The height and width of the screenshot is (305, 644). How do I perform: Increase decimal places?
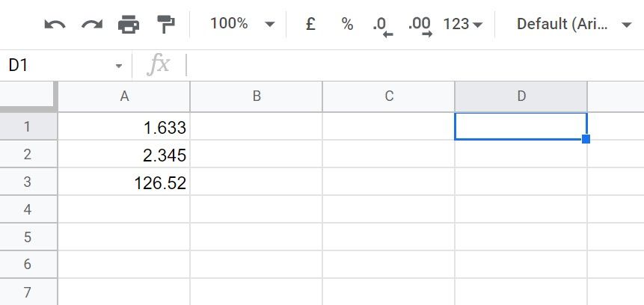[420, 25]
